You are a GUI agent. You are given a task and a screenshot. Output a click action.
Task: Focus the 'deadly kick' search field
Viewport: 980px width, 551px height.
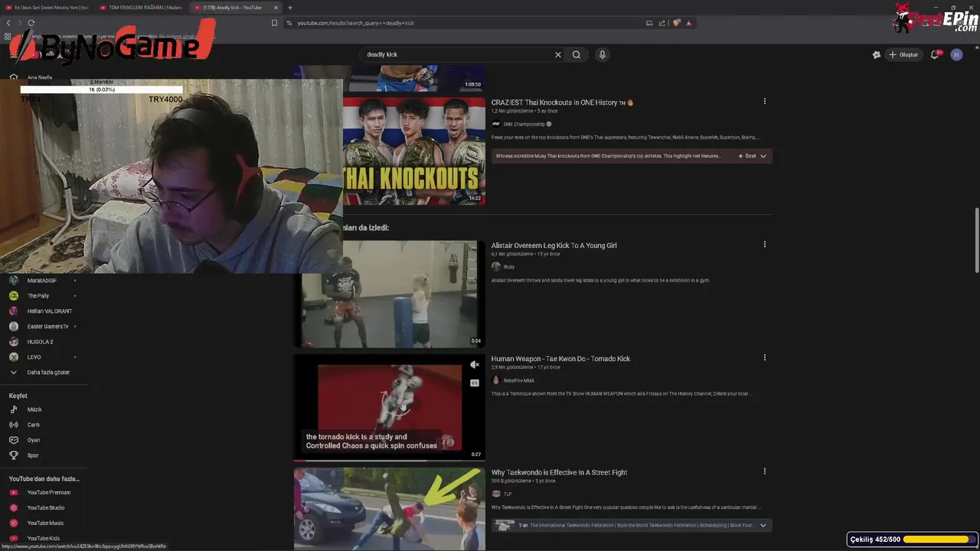[x=456, y=54]
